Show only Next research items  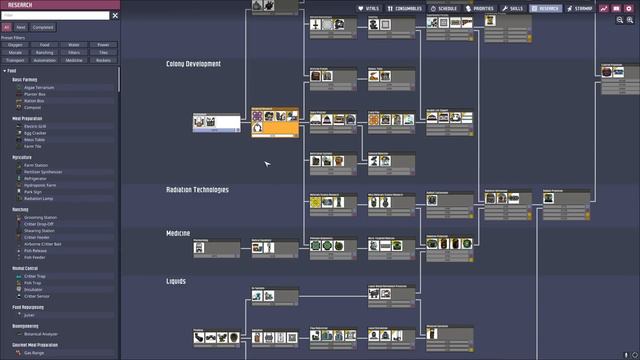tap(21, 27)
